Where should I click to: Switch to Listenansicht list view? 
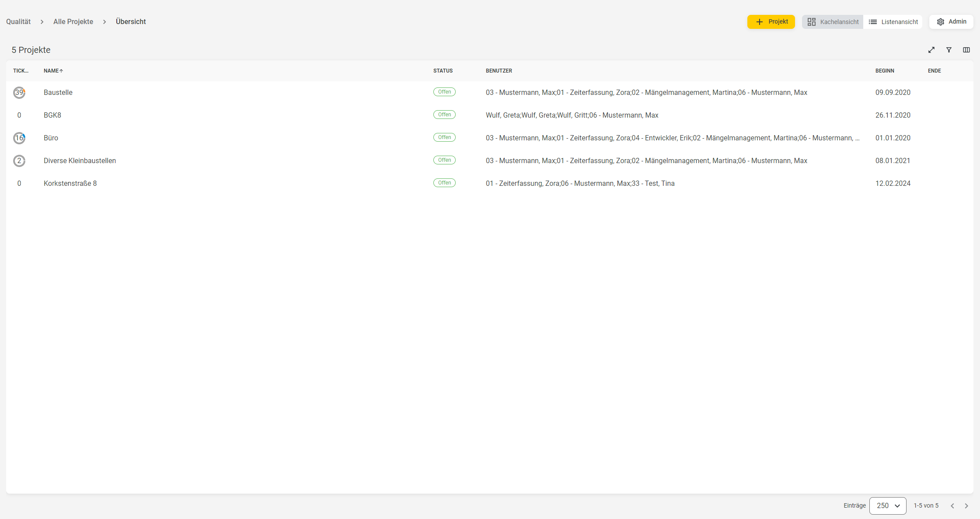click(x=893, y=22)
